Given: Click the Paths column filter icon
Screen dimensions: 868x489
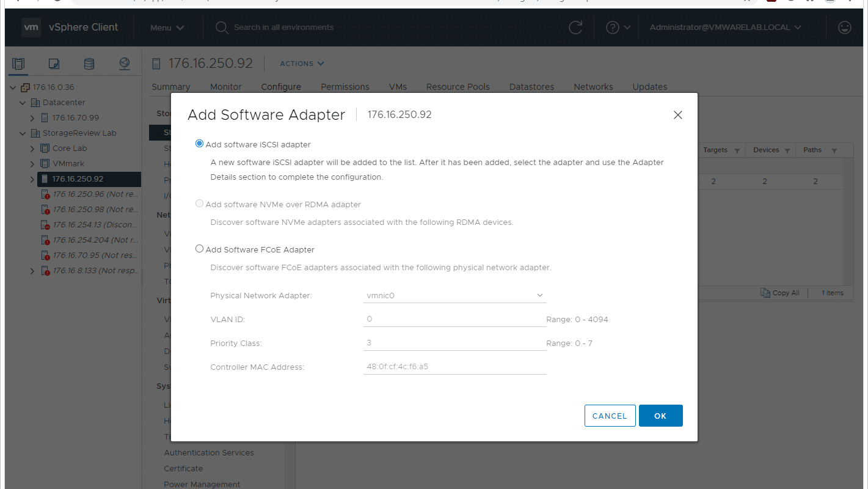Looking at the screenshot, I should tap(833, 150).
